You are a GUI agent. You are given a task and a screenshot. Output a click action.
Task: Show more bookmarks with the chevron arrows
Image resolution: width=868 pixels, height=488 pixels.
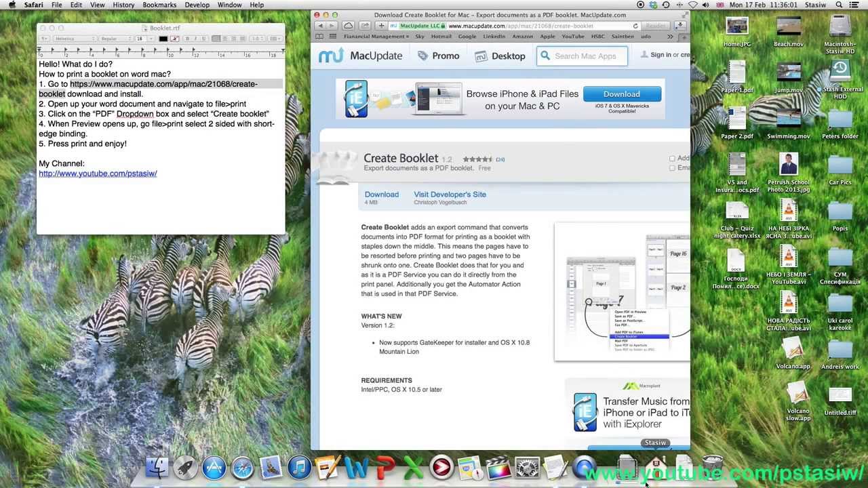670,37
